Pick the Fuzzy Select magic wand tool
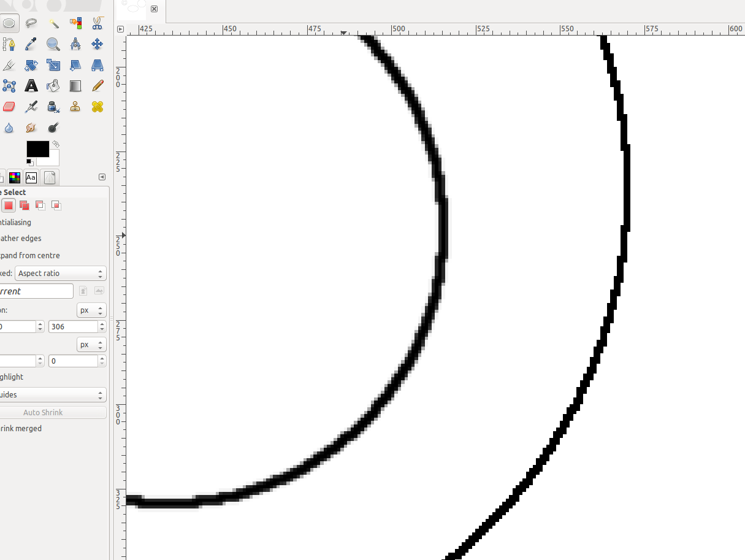Screen dimensions: 745x560 [53, 23]
